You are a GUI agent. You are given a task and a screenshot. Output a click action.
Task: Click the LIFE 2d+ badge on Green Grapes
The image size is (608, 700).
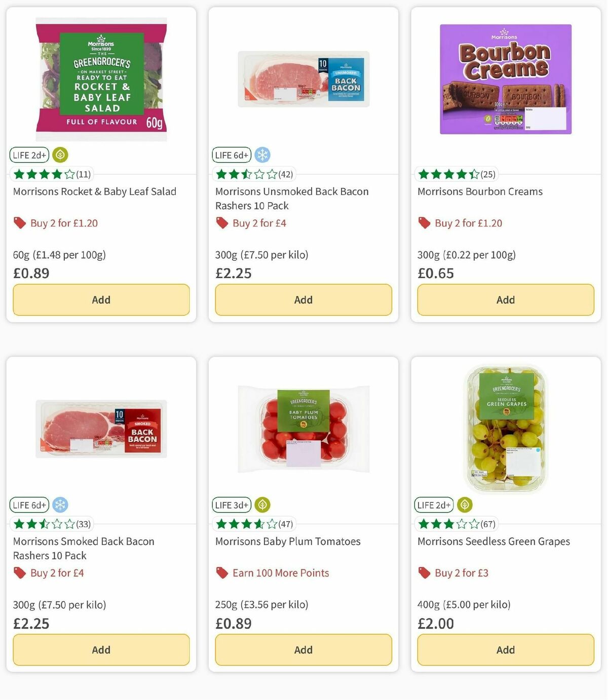point(434,505)
